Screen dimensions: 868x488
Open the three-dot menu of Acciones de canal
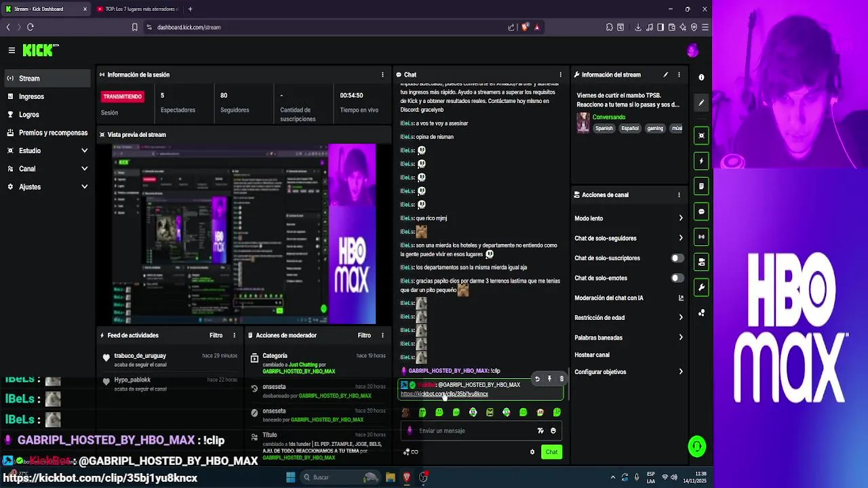[x=679, y=195]
